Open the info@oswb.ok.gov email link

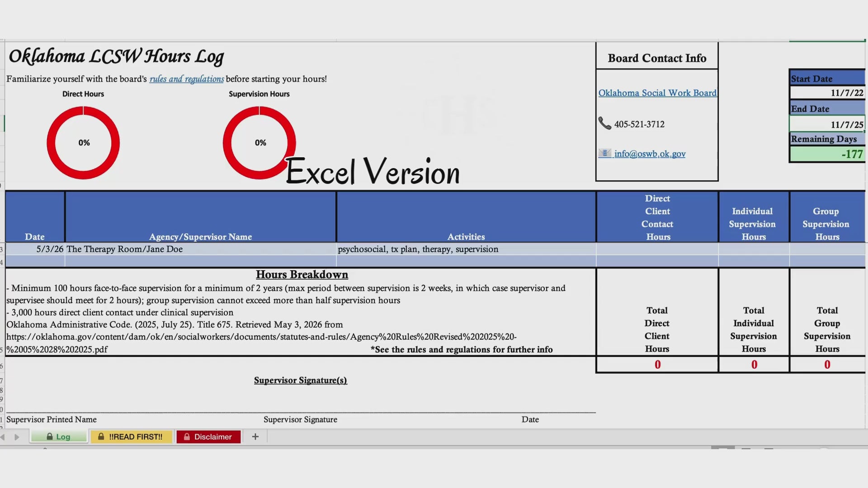tap(650, 154)
